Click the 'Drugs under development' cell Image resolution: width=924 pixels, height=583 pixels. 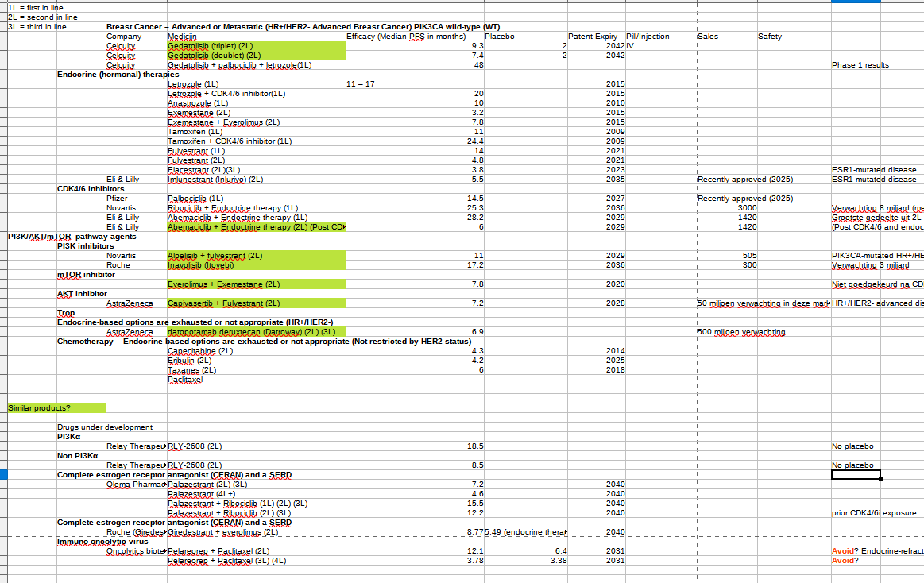[105, 427]
